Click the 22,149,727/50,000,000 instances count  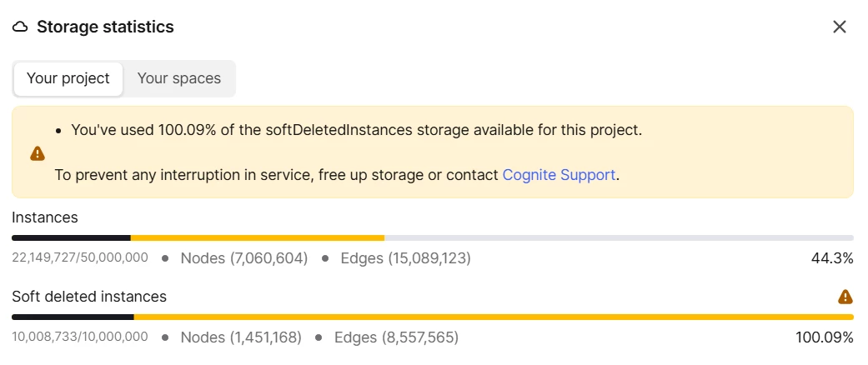(80, 257)
